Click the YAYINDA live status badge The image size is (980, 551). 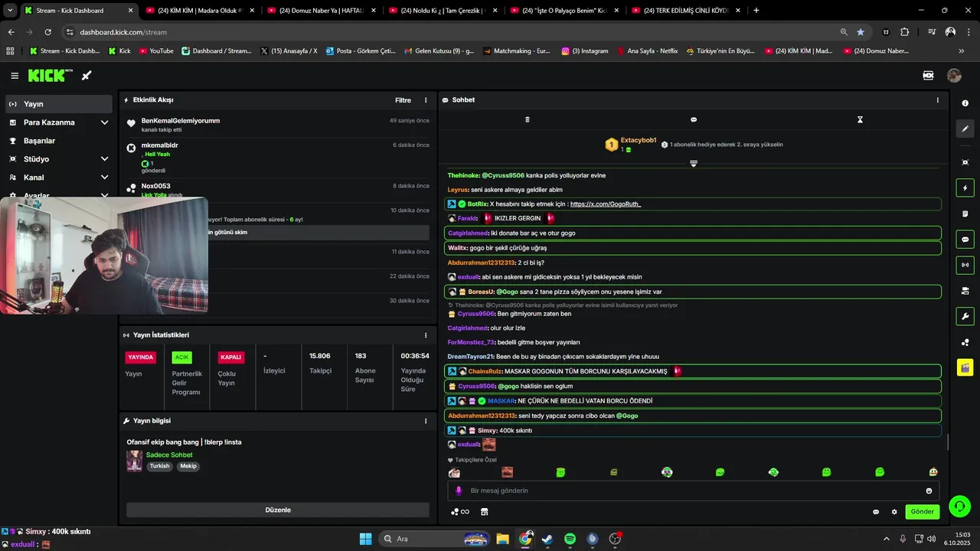point(141,357)
